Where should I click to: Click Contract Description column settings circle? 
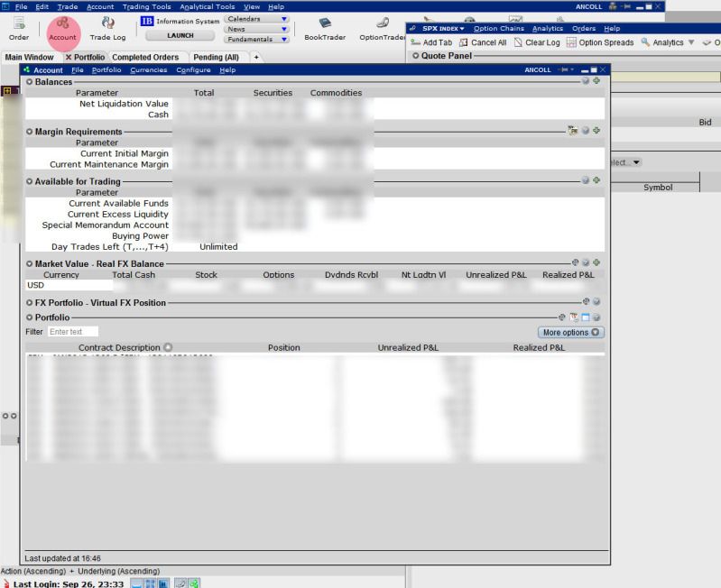[x=168, y=347]
